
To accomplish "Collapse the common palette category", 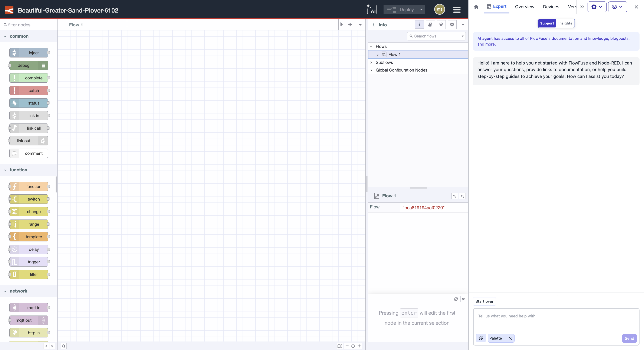I will click(29, 36).
